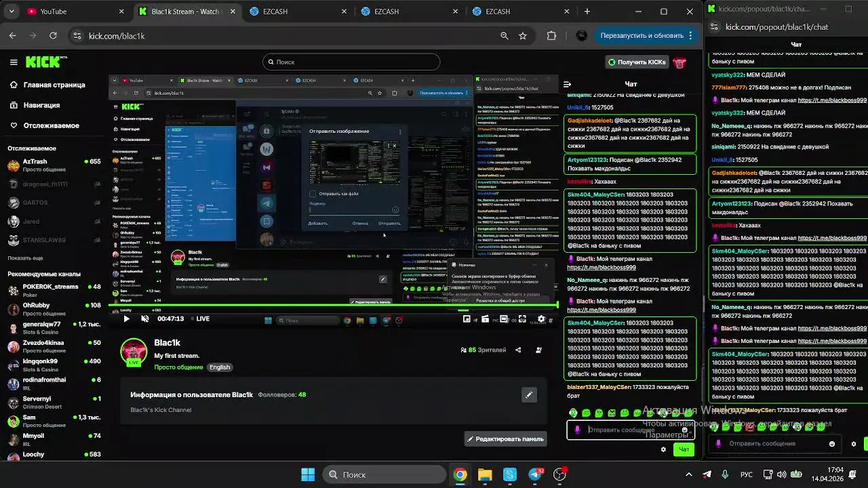
Task: Toggle fullscreen mode in the player
Action: tap(522, 319)
